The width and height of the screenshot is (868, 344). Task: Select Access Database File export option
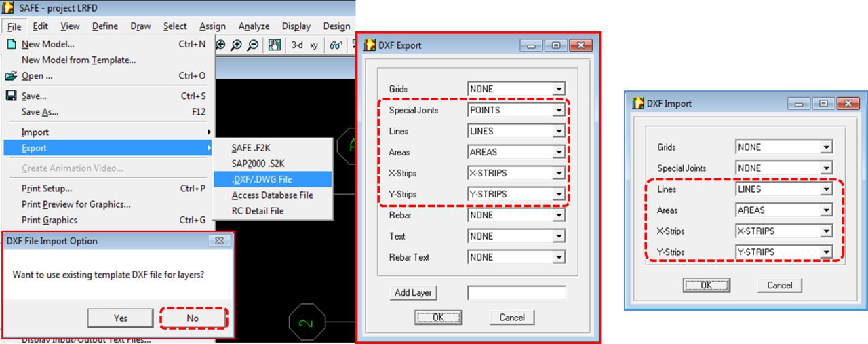coord(273,195)
